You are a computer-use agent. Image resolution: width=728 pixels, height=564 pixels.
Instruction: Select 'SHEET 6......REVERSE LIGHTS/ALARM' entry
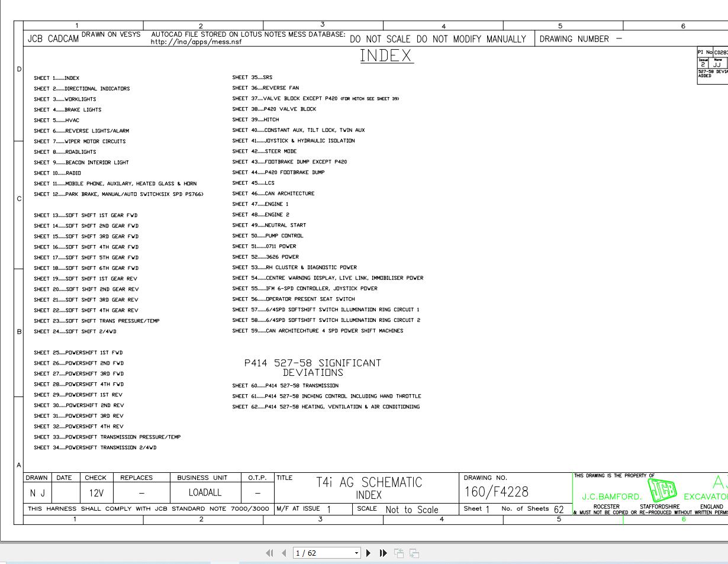pos(81,131)
